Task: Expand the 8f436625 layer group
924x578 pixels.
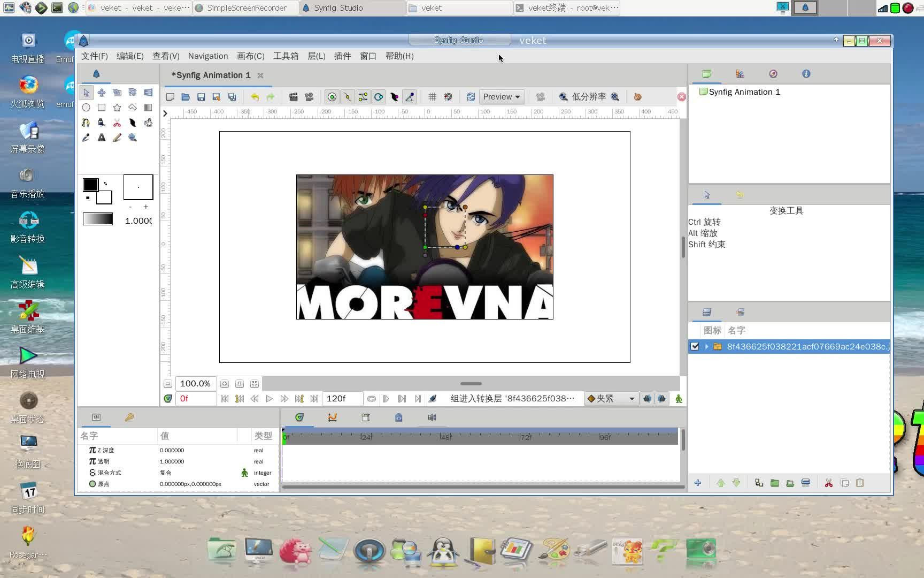Action: point(706,346)
